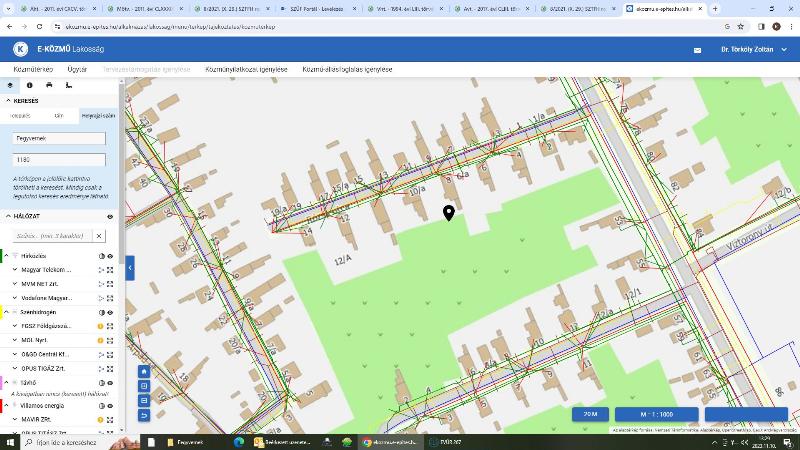The image size is (800, 450).
Task: Zoom to extent of Magyar Telekom network
Action: coord(110,270)
